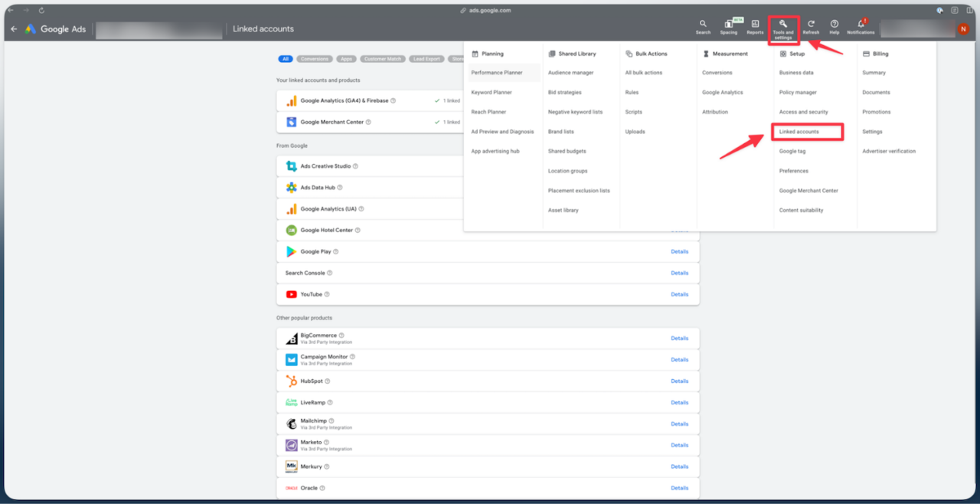Open the Help question mark icon
980x504 pixels.
[x=834, y=25]
